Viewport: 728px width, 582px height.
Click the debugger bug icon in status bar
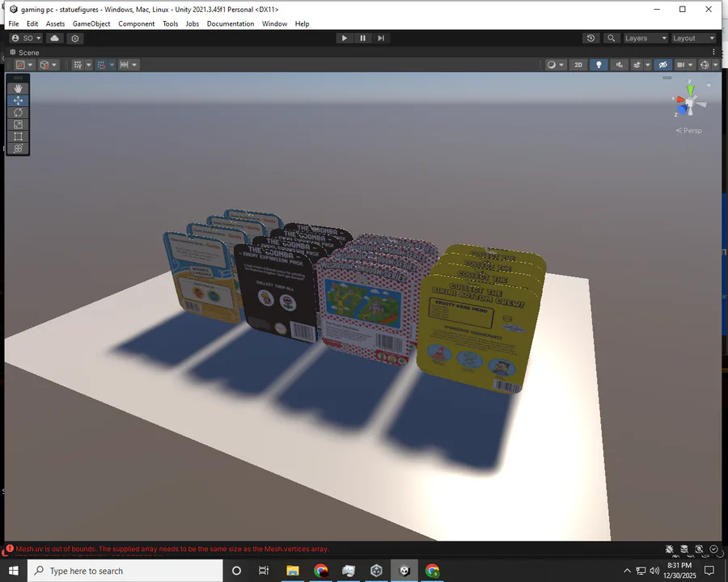pyautogui.click(x=669, y=549)
